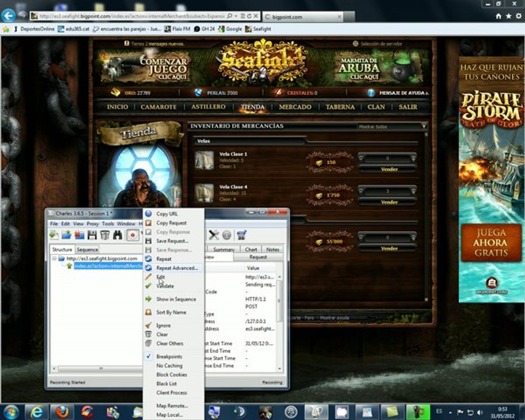This screenshot has height=420, width=525.
Task: Click Charles Tools wrench icon
Action: 213,235
